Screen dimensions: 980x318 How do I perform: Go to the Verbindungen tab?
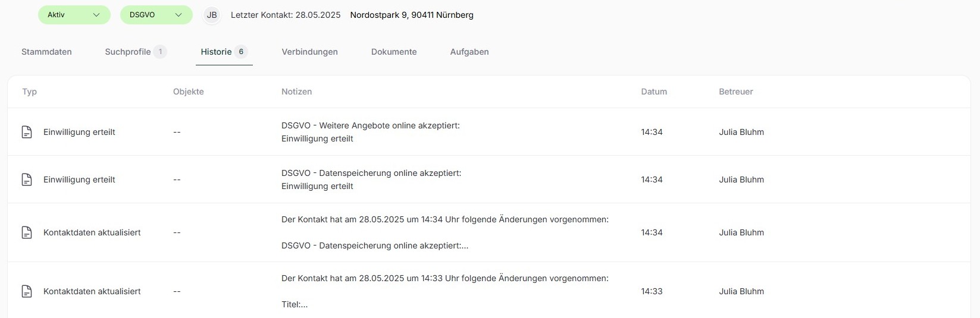tap(309, 52)
